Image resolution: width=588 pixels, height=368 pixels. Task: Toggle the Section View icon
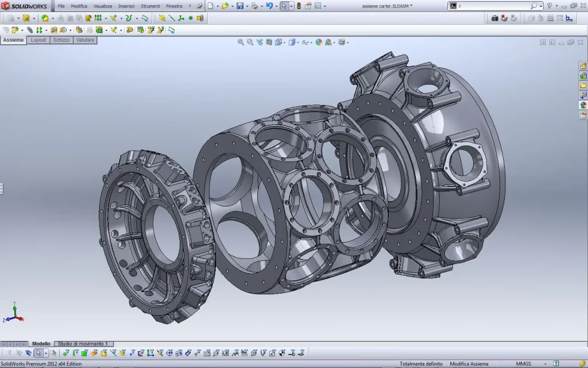269,43
